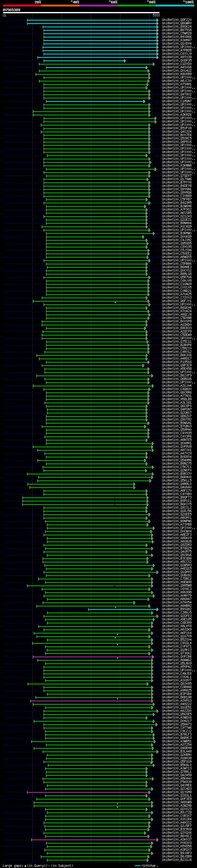This screenshot has width=197, height=868.
Task: Select hit label UniRef100_B7RLF3
Action: tap(177, 734)
